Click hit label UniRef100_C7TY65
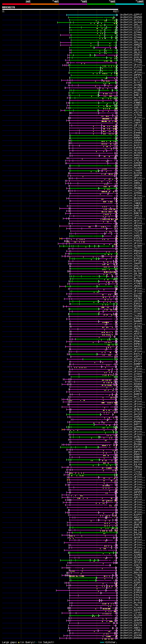Viewport: 146px width, 644px height. point(131,63)
